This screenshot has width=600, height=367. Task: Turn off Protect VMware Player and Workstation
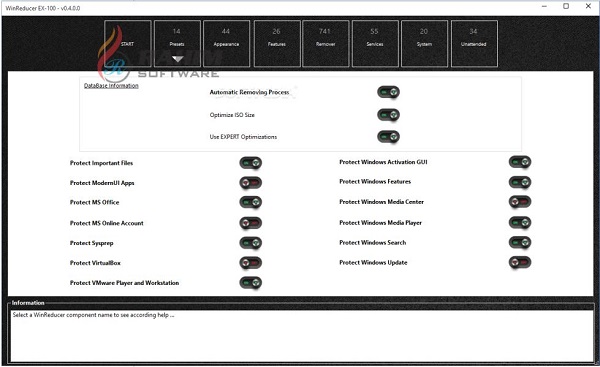coord(251,283)
